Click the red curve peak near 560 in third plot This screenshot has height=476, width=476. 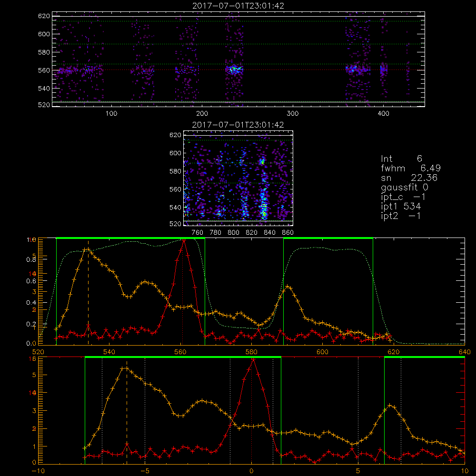point(184,241)
